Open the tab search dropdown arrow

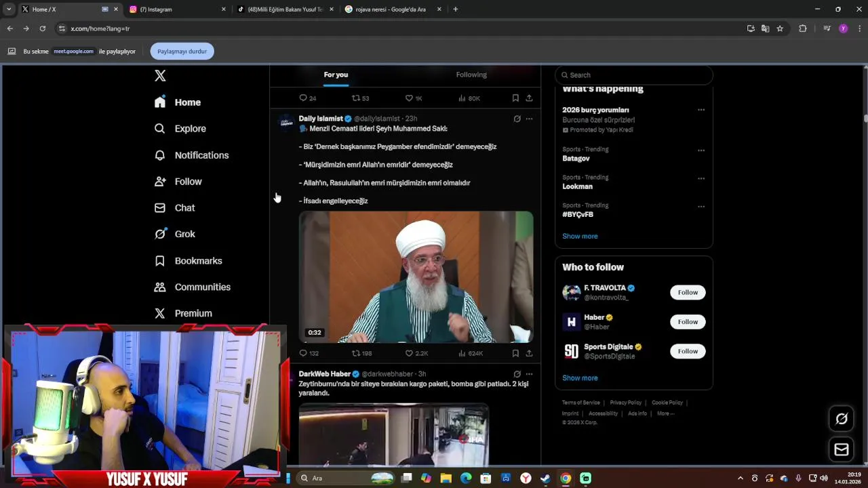click(9, 9)
